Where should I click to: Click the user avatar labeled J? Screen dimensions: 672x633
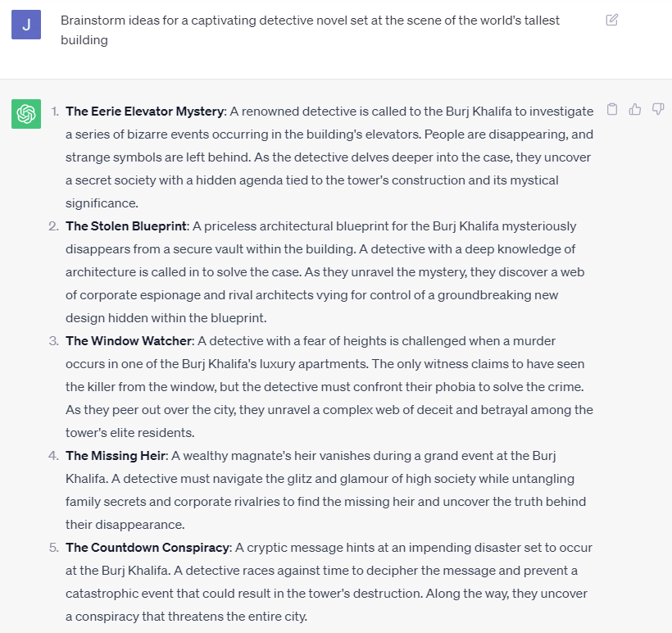(26, 25)
